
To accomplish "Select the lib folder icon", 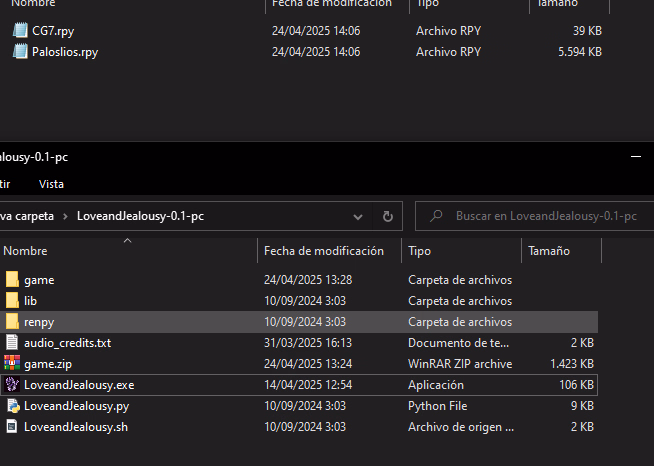I will [12, 301].
